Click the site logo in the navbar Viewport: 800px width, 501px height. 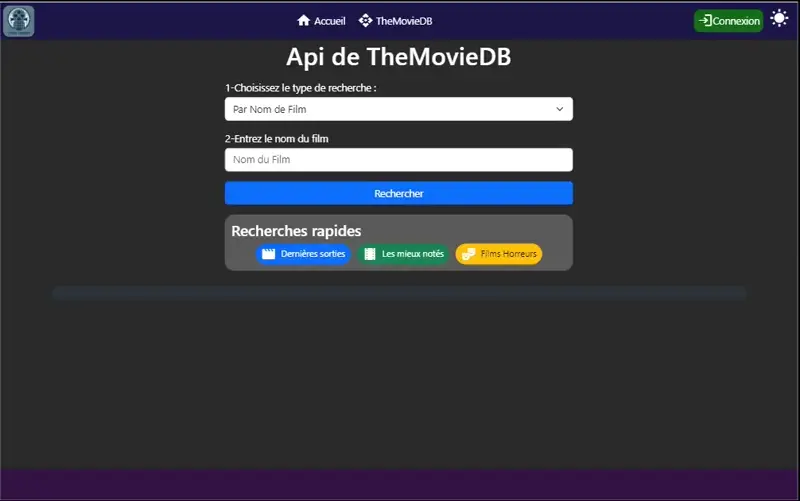click(19, 21)
